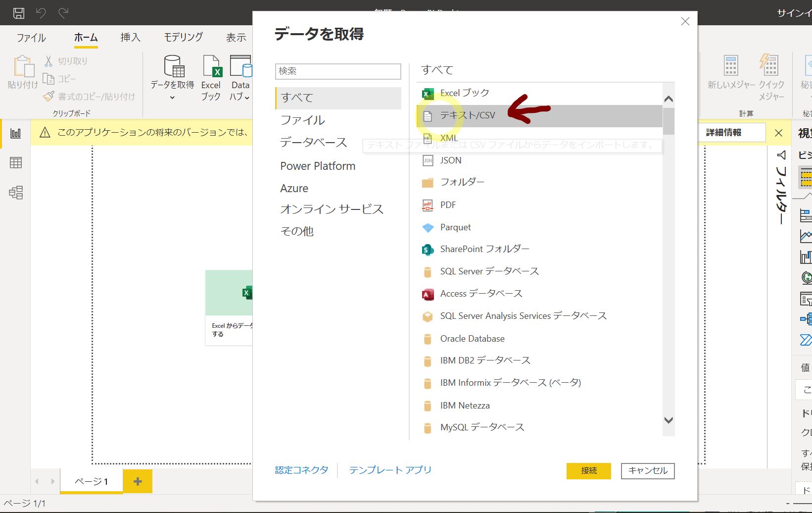Click クイック メジャー in ribbon
The height and width of the screenshot is (513, 812).
pyautogui.click(x=771, y=78)
